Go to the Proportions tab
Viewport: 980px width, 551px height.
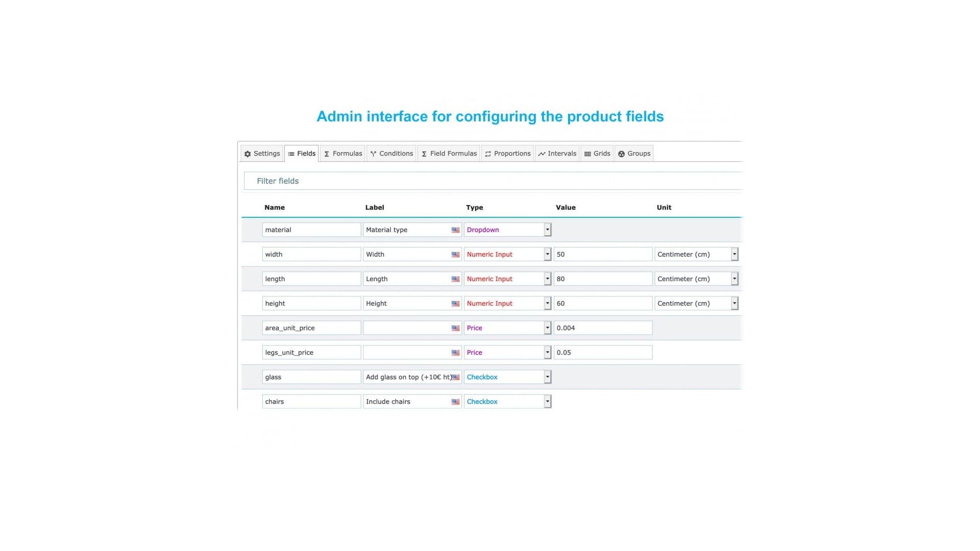[x=508, y=154]
